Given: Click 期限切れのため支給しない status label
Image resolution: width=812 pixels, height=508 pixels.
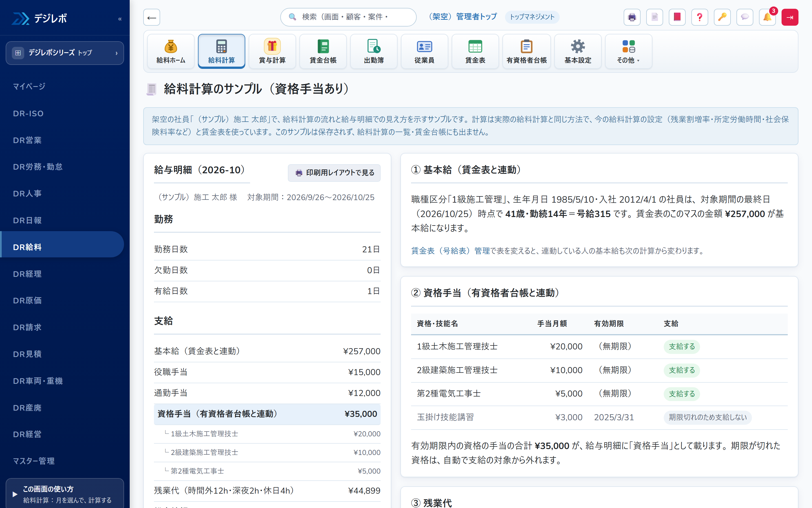Looking at the screenshot, I should 708,417.
